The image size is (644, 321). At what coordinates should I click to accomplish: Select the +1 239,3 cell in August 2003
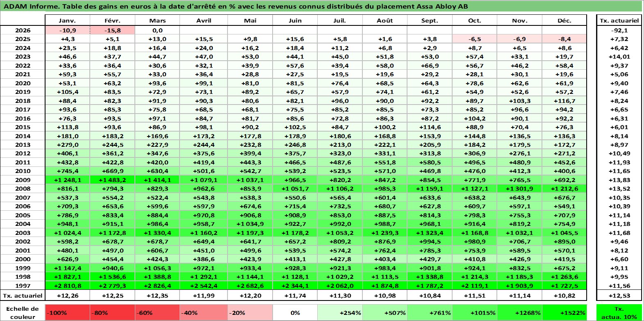click(385, 233)
